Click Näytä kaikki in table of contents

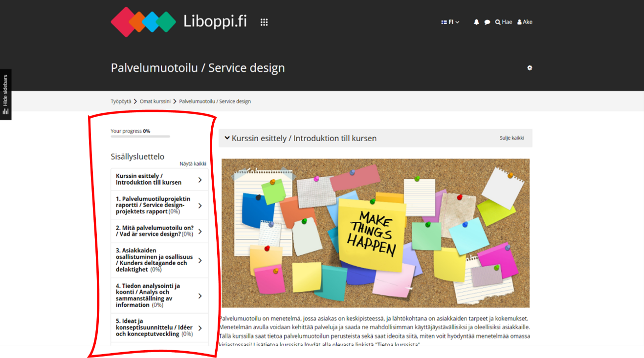(193, 164)
